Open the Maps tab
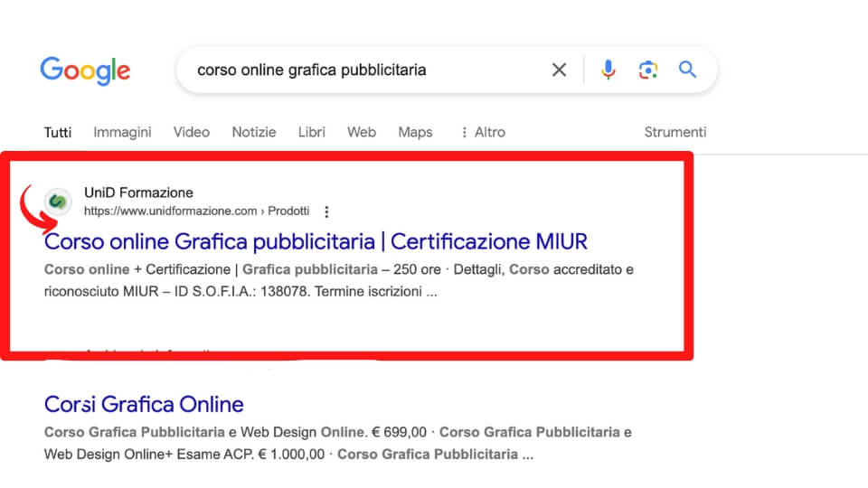The width and height of the screenshot is (868, 488). point(415,133)
